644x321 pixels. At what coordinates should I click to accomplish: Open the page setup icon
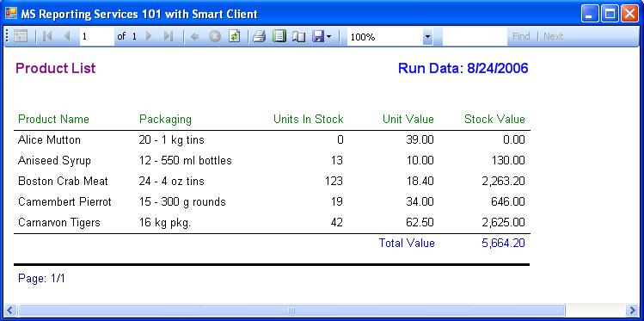(299, 37)
